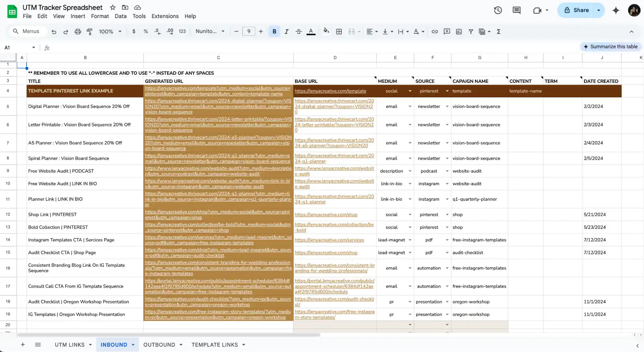Open medium dropdown for Shop Link row

pos(410,215)
